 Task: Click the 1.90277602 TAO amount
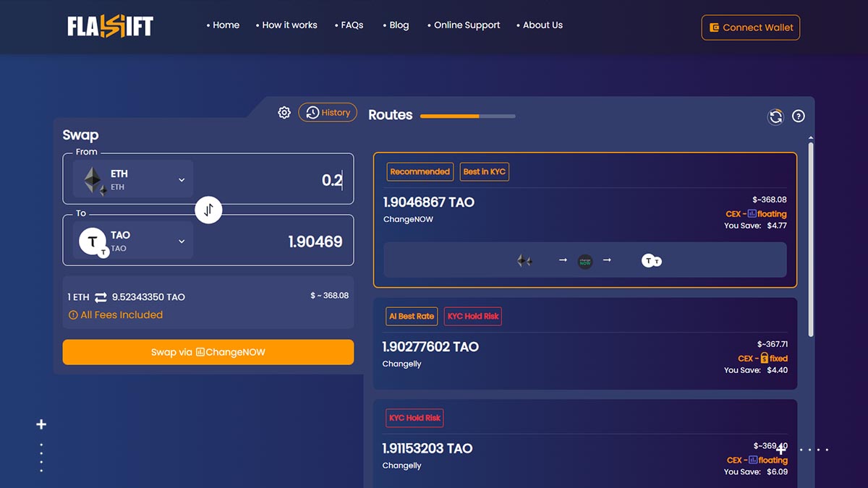(x=430, y=347)
